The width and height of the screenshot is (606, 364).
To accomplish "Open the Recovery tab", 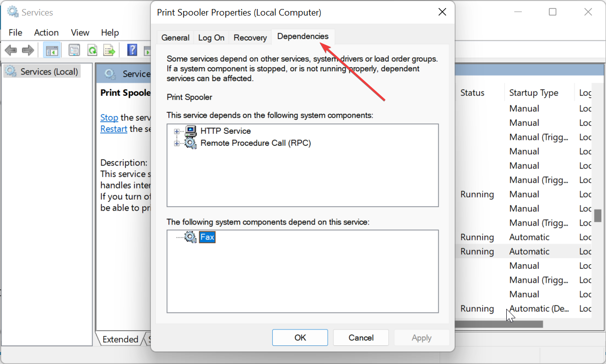I will 250,38.
